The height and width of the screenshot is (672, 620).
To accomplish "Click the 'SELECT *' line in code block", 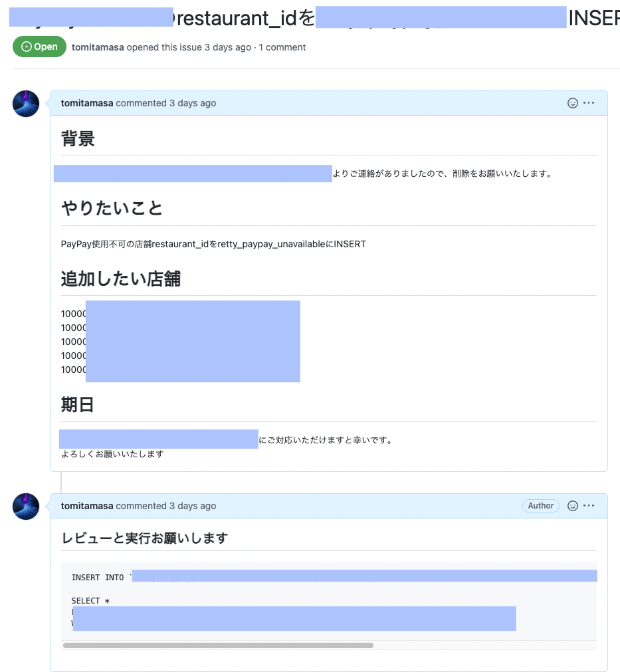I will pos(90,601).
